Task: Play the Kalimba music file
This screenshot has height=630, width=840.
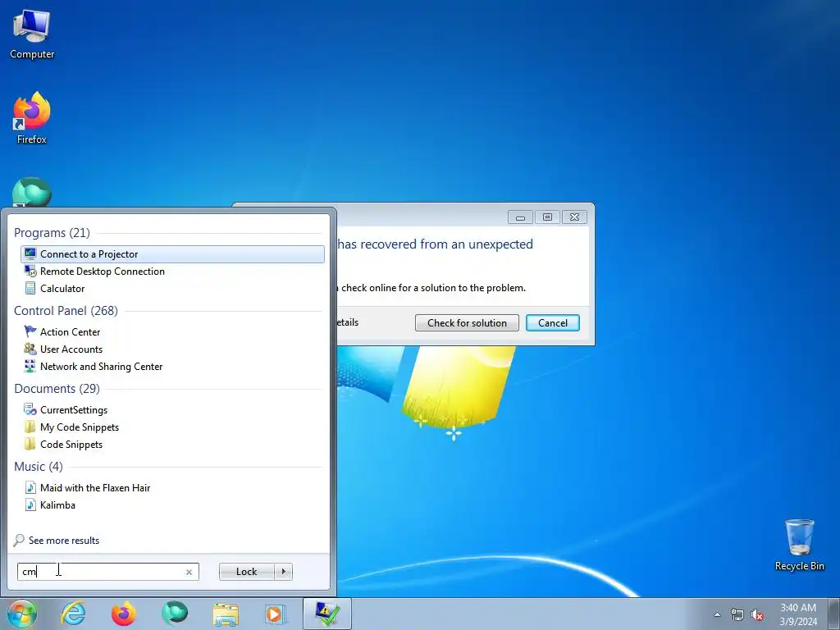Action: 57,504
